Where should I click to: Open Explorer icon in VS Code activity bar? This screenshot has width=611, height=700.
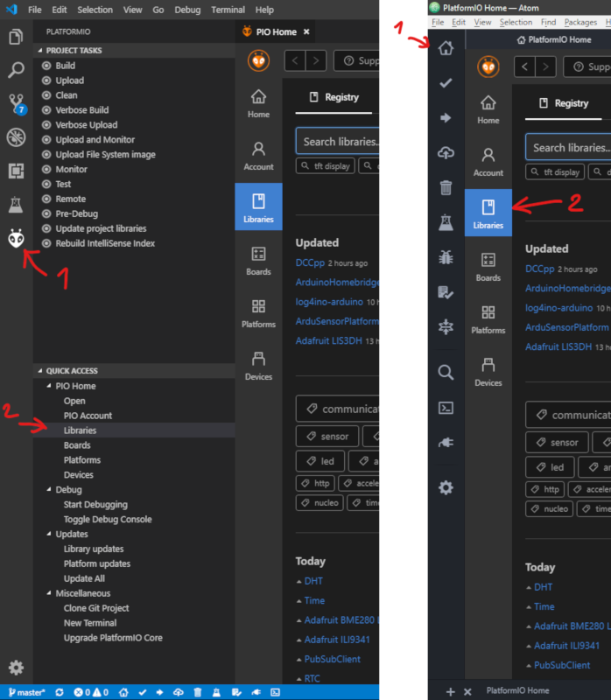(16, 37)
